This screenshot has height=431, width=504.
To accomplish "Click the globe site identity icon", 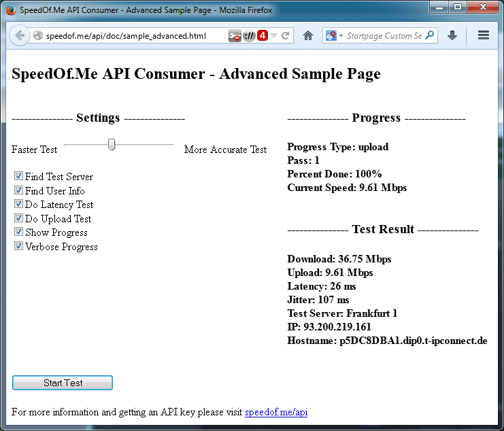I will click(x=38, y=35).
